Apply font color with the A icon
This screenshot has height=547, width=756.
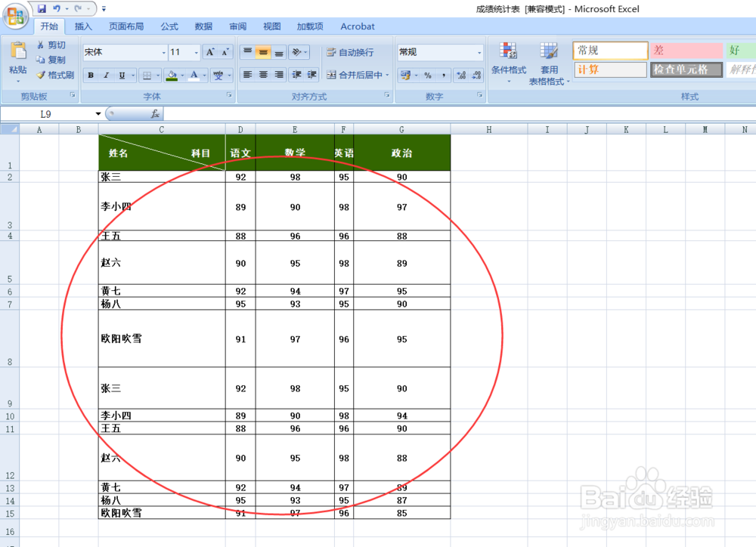coord(194,76)
